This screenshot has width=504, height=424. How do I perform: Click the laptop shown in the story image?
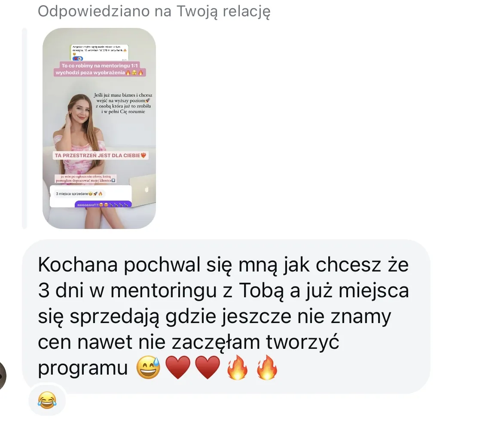(143, 191)
